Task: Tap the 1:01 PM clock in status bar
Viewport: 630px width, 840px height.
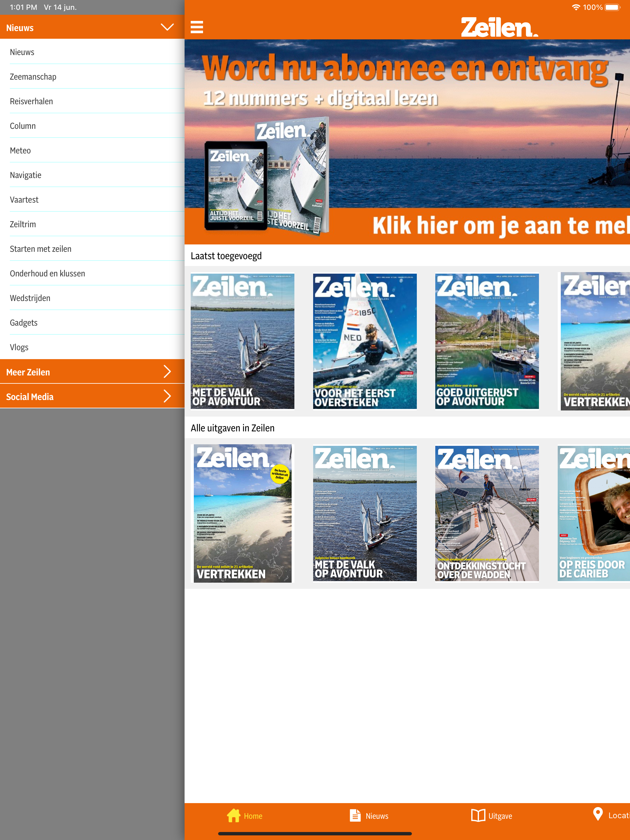Action: pyautogui.click(x=23, y=7)
